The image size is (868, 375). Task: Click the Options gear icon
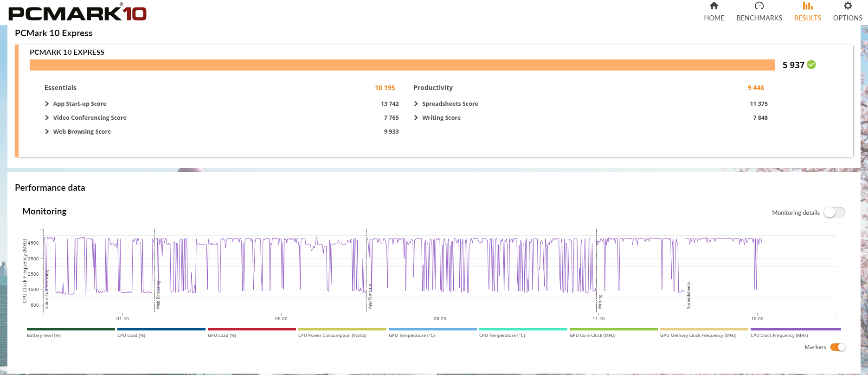pos(848,6)
